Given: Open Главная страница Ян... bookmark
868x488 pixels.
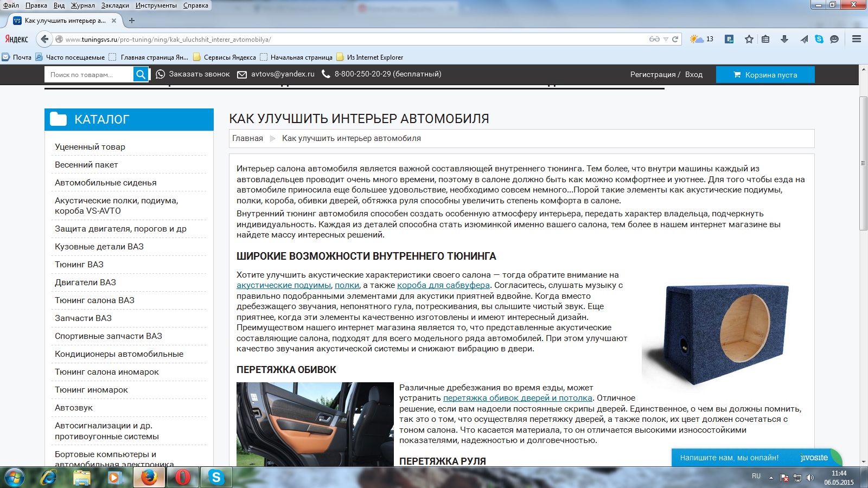Looking at the screenshot, I should 149,57.
